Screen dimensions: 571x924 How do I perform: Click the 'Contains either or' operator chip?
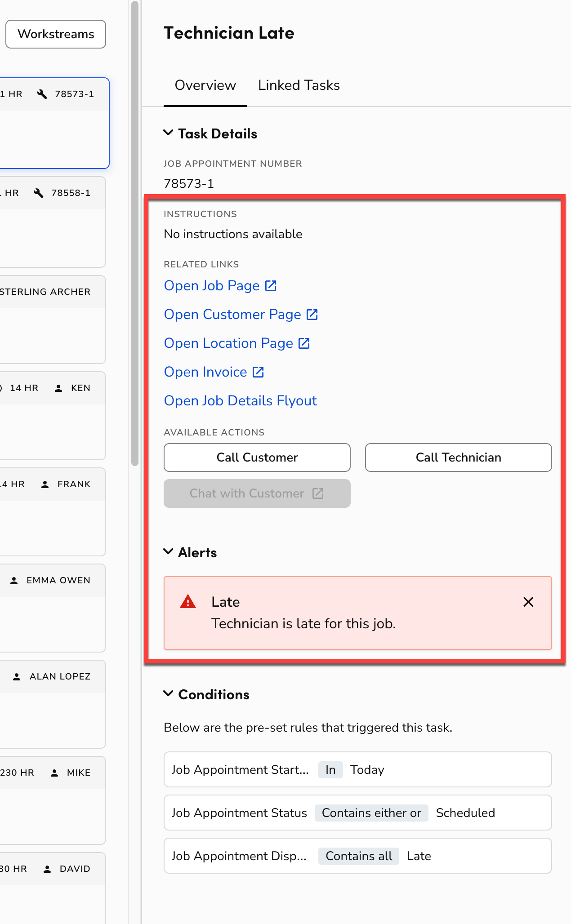(371, 813)
